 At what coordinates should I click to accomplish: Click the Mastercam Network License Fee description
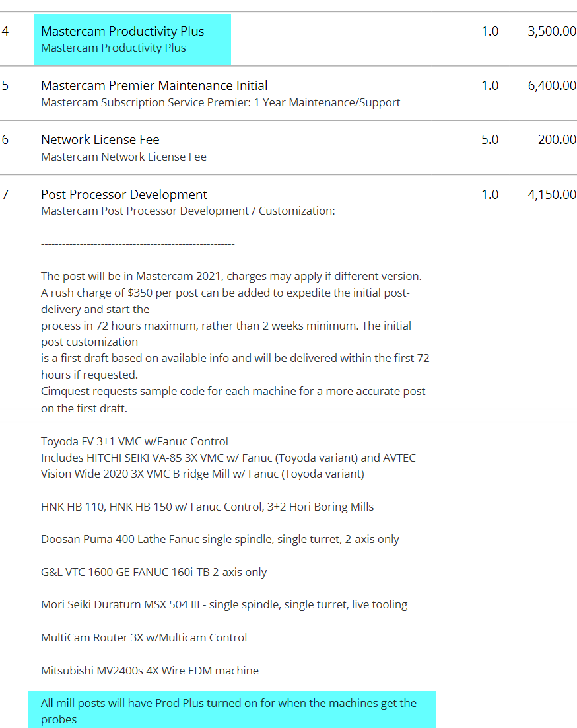[x=123, y=157]
